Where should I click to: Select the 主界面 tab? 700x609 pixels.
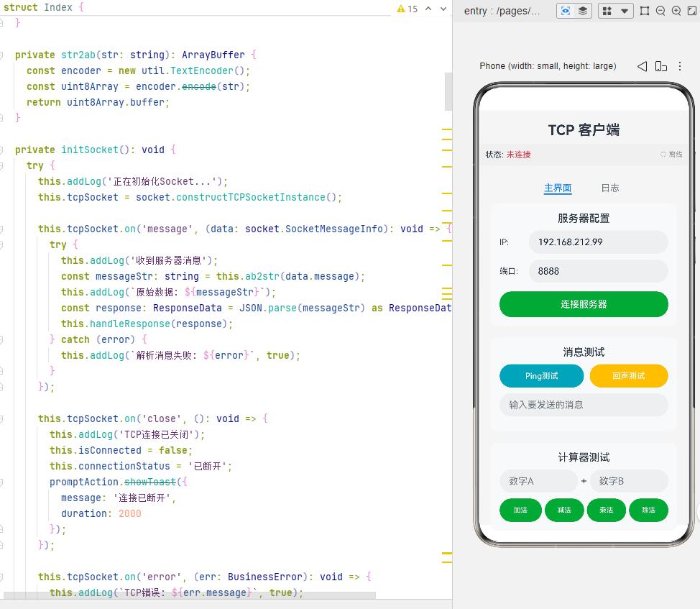click(x=558, y=188)
